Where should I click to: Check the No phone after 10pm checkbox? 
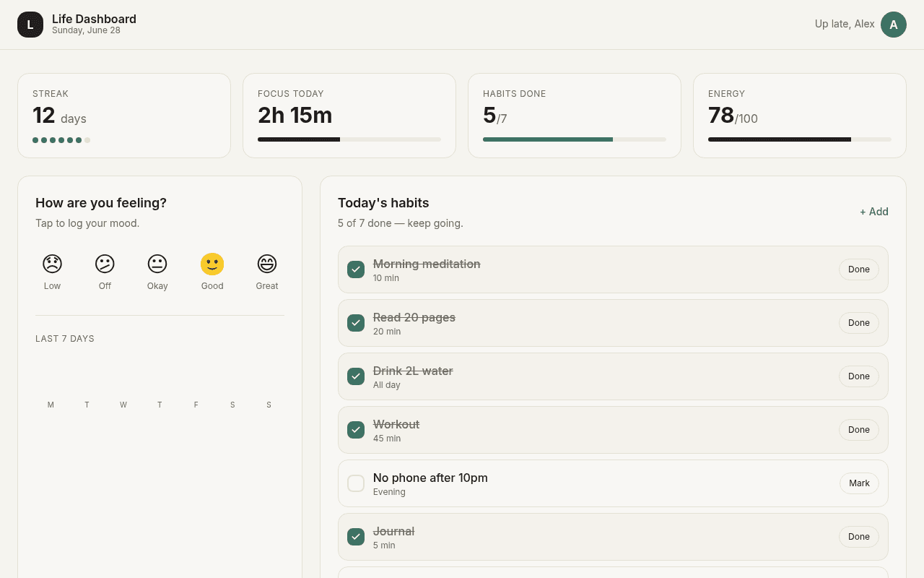pos(356,483)
